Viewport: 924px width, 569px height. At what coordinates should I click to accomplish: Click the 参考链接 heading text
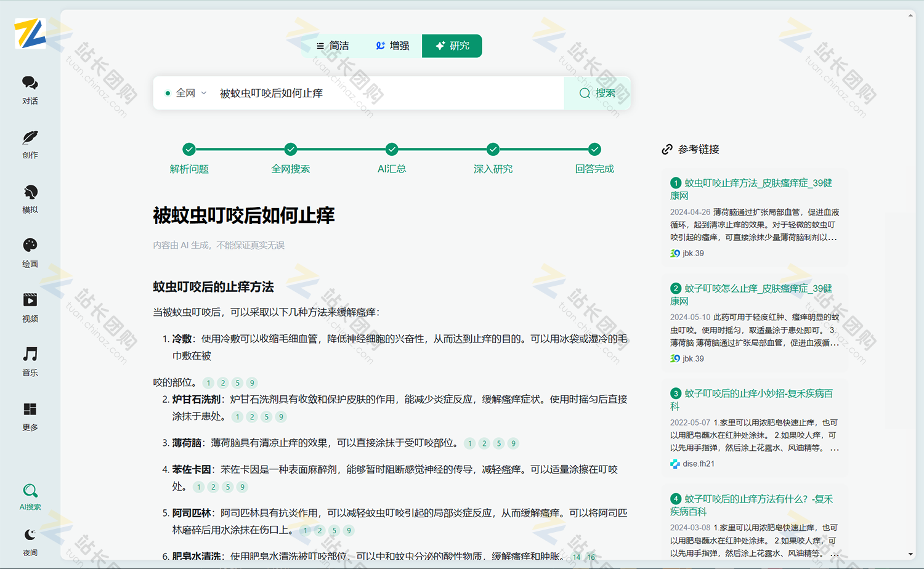(699, 149)
